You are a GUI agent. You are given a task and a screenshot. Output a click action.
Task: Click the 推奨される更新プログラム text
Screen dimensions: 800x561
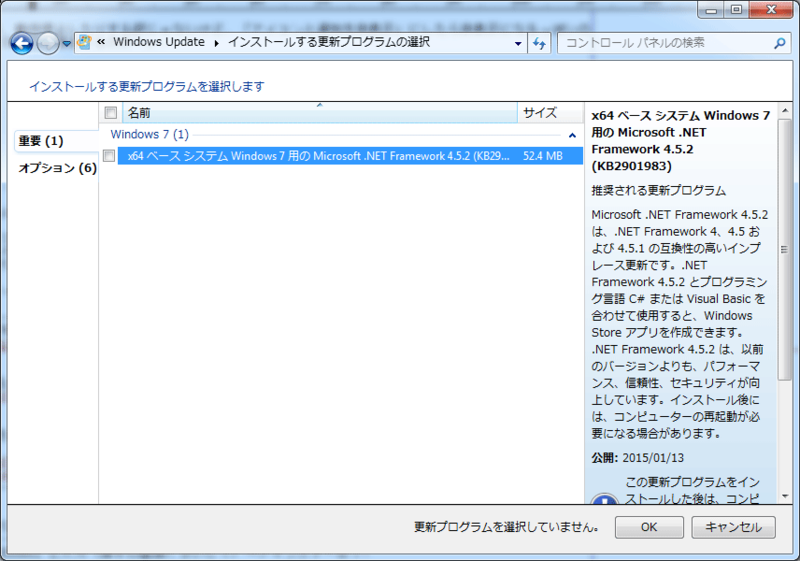point(658,191)
